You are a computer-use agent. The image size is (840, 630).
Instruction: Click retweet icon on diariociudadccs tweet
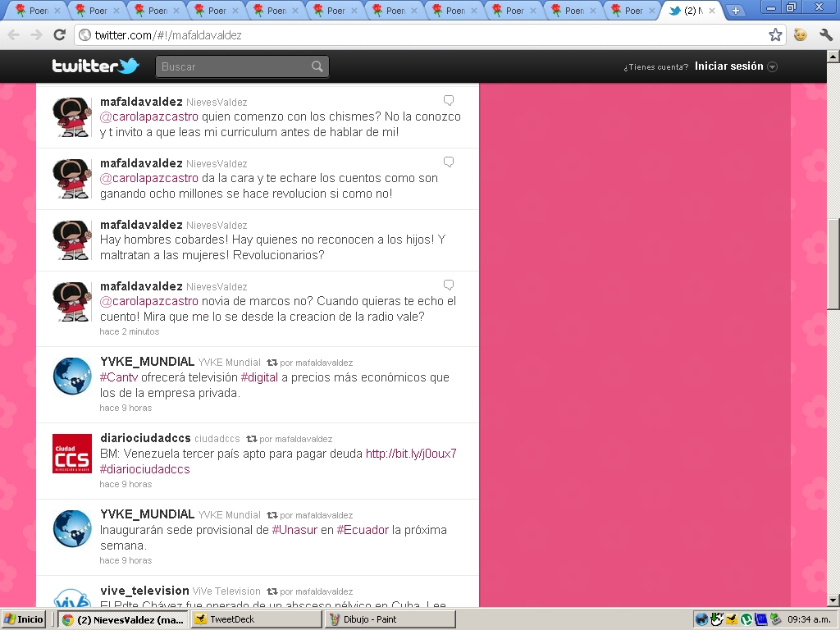252,439
